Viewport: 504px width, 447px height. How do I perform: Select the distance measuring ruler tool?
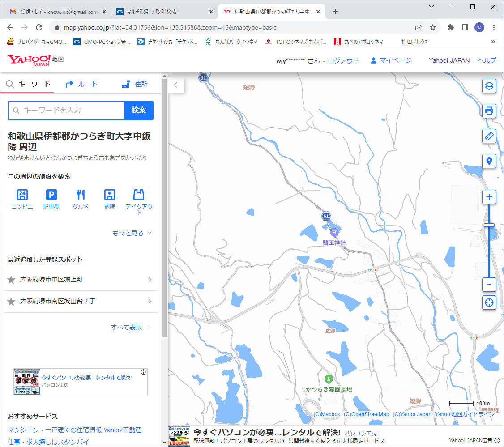point(489,136)
